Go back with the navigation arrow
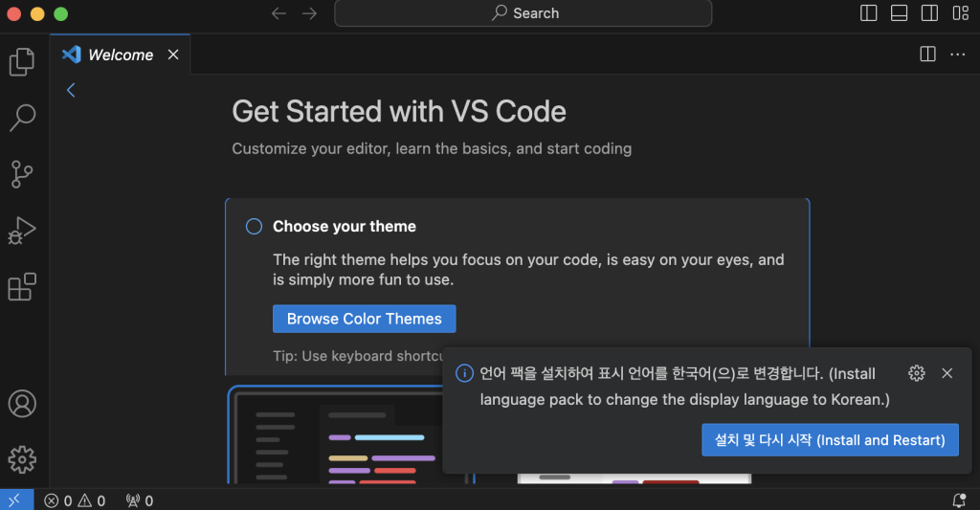980x510 pixels. (x=278, y=13)
